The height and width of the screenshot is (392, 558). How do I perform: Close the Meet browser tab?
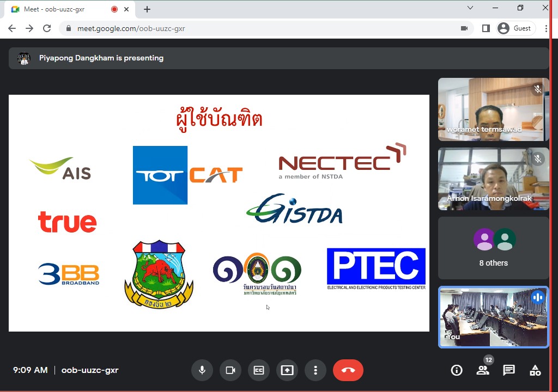(126, 9)
